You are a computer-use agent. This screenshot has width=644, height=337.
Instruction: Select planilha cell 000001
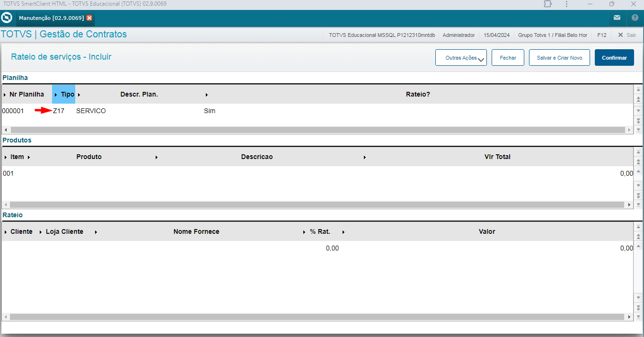[x=13, y=111]
